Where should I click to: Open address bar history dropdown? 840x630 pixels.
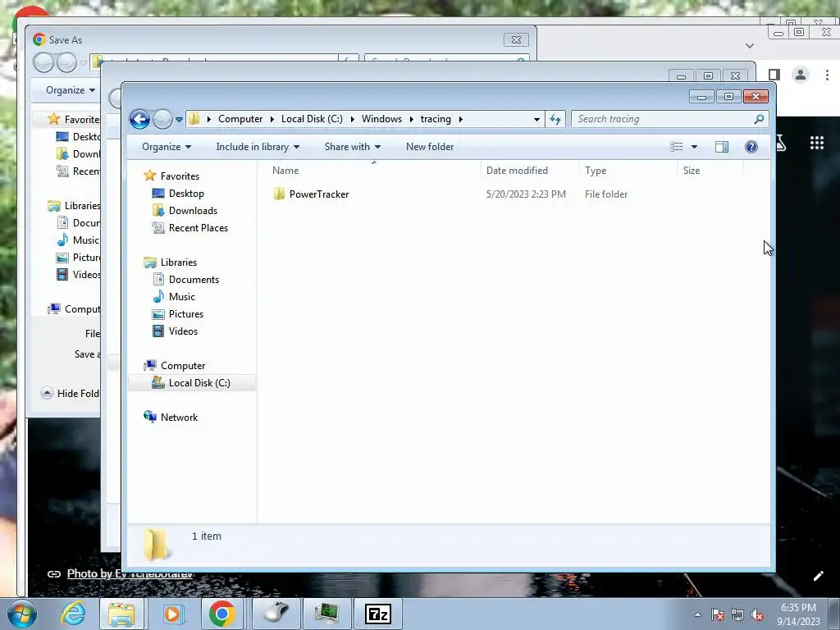pyautogui.click(x=536, y=120)
